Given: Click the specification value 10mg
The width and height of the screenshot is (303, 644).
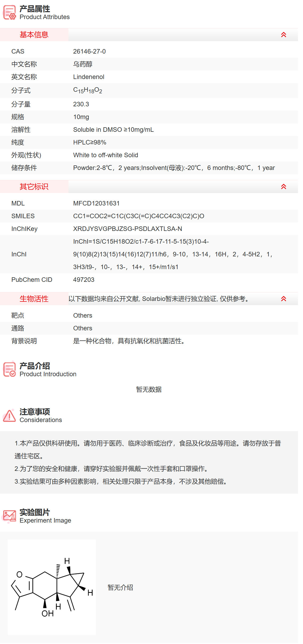Looking at the screenshot, I should pyautogui.click(x=81, y=117).
